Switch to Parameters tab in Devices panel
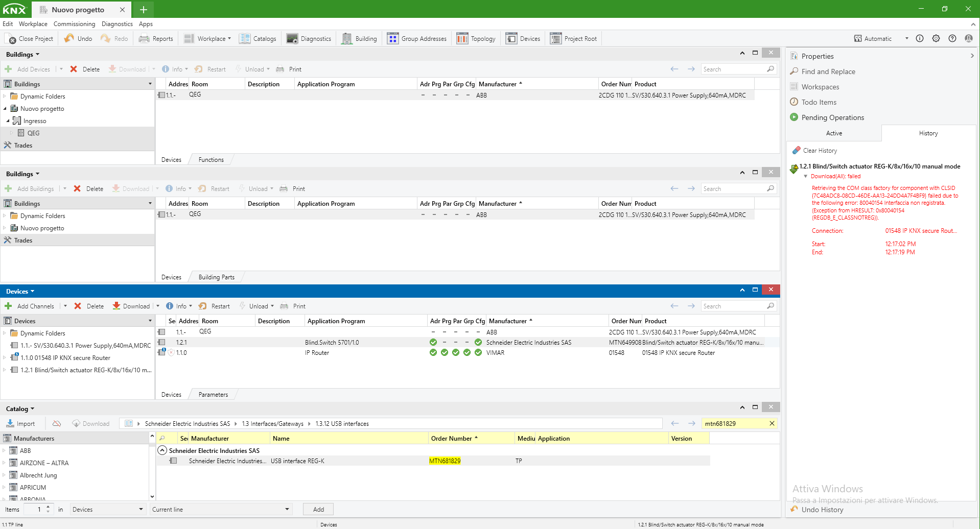Screen dimensions: 980x529 coord(213,395)
